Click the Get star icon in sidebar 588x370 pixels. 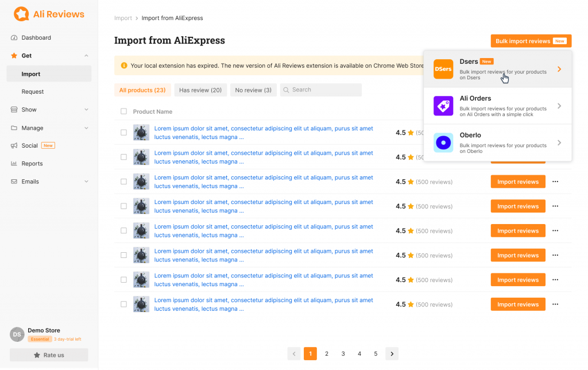(x=14, y=56)
